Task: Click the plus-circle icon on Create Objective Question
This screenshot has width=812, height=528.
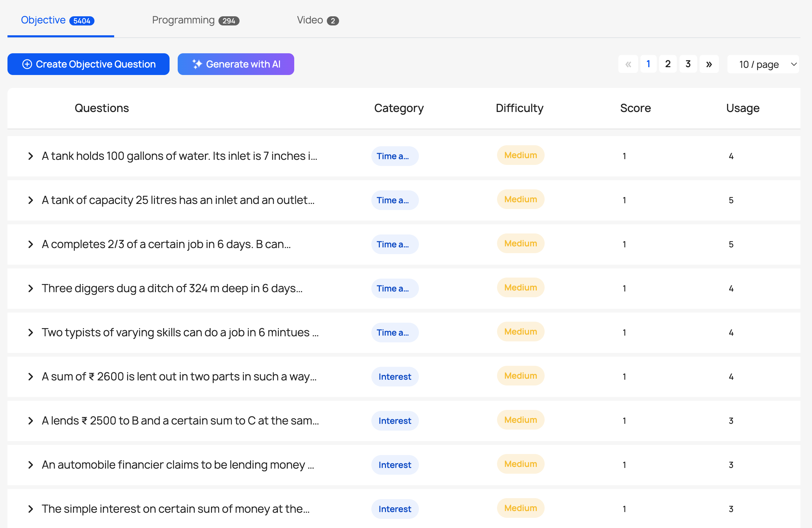Action: point(27,64)
